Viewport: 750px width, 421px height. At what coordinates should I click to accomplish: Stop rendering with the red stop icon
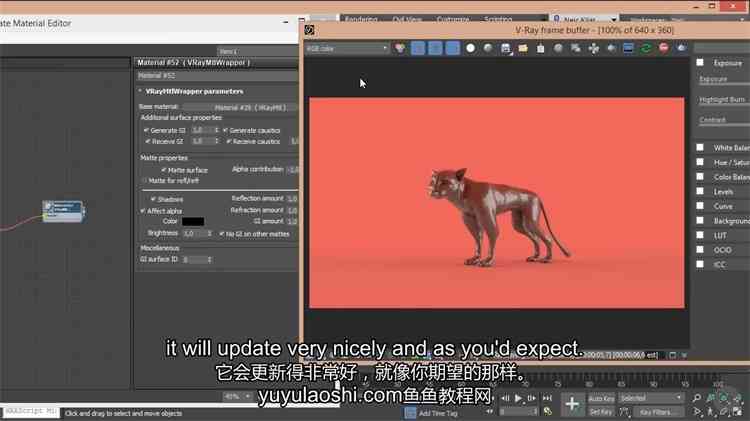tap(664, 48)
